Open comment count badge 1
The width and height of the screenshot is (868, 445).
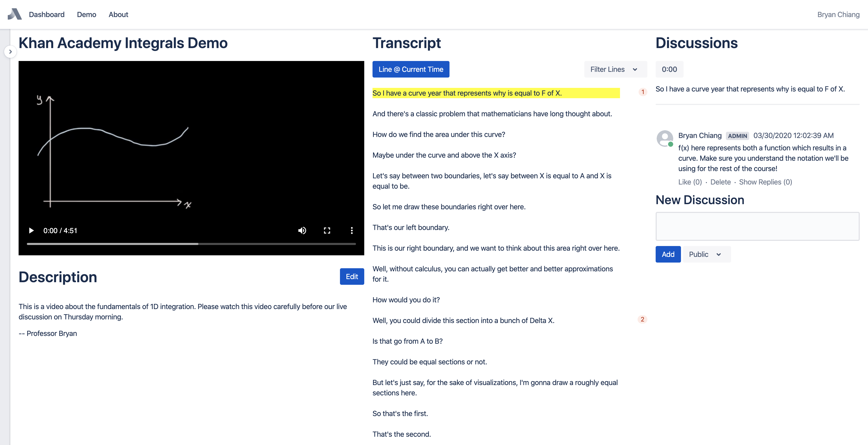pos(642,92)
